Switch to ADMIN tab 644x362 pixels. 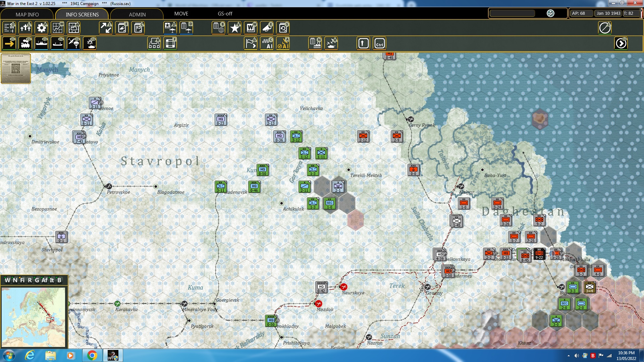[x=137, y=14]
